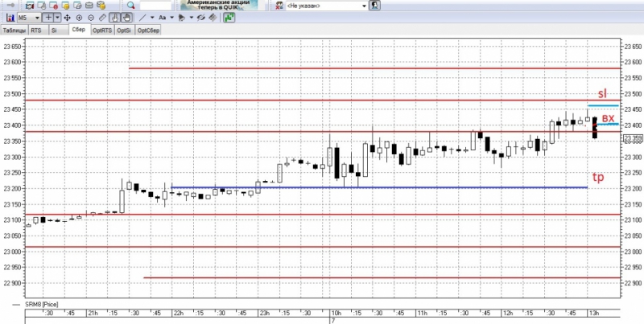Open the grey briefcase portfolio icon

click(89, 6)
